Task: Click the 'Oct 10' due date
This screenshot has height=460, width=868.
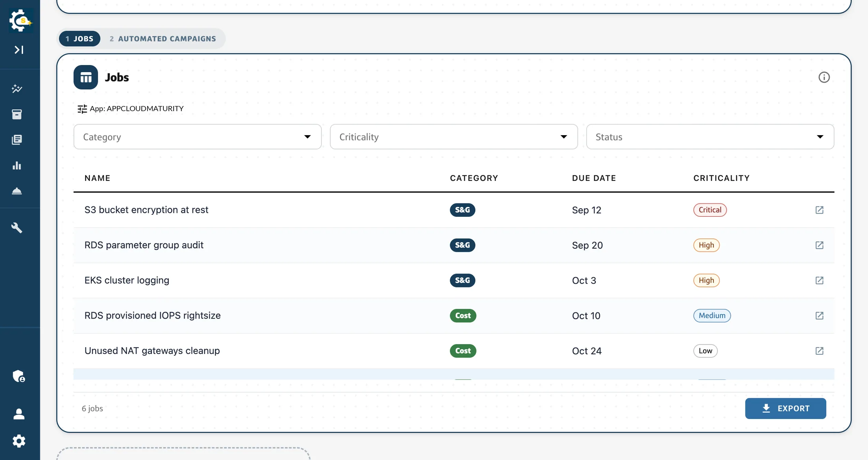Action: click(586, 316)
